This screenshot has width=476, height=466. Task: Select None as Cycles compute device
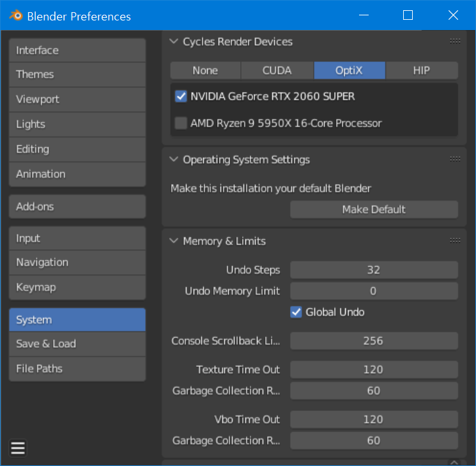[x=205, y=70]
